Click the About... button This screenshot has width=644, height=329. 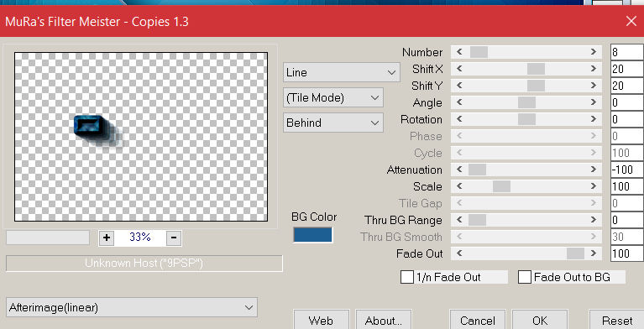(x=383, y=321)
